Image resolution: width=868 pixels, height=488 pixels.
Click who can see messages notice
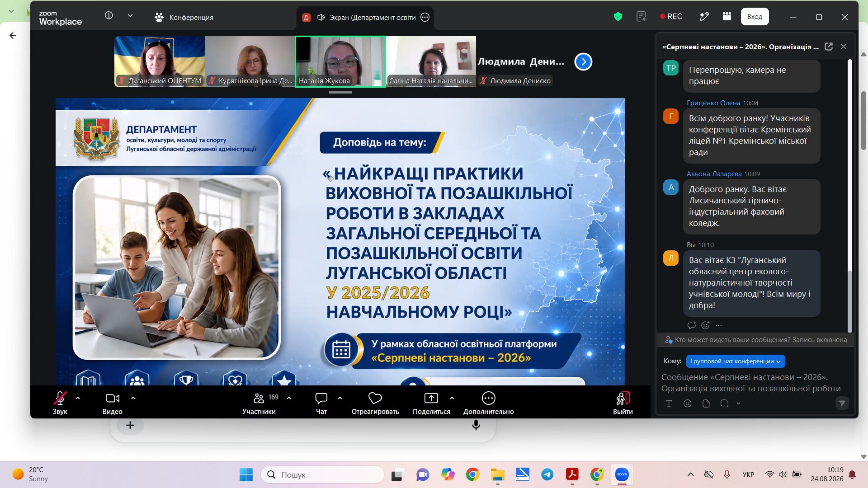point(756,340)
